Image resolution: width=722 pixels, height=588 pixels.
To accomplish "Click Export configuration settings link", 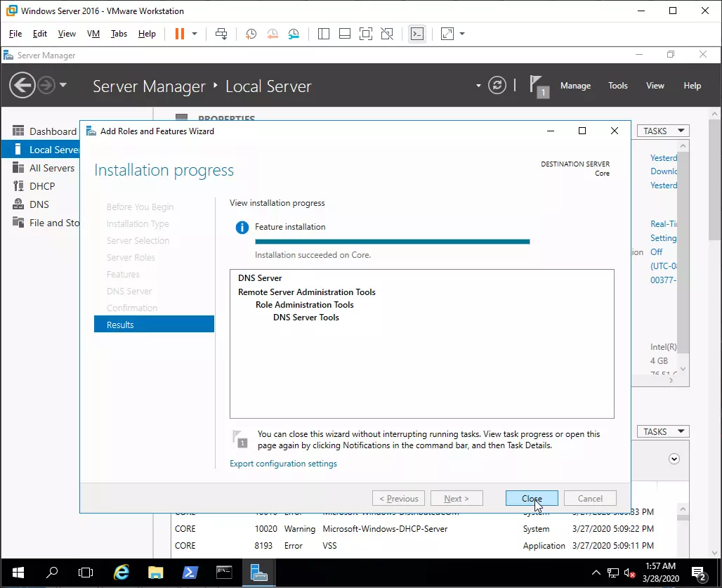I will 283,464.
